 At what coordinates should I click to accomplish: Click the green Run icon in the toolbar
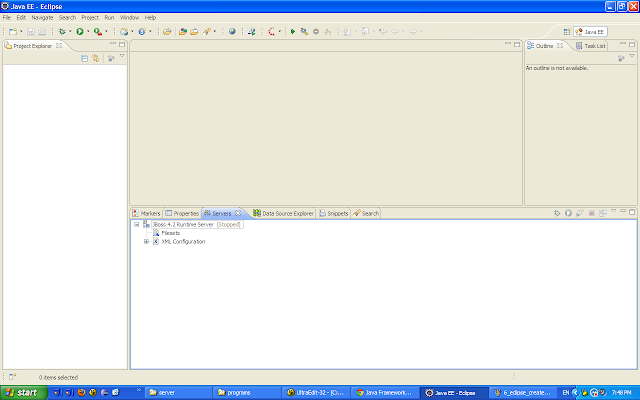point(80,31)
